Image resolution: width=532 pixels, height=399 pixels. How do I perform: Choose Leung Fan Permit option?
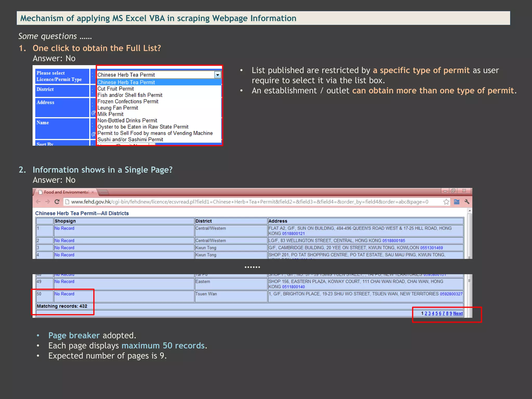coord(159,108)
